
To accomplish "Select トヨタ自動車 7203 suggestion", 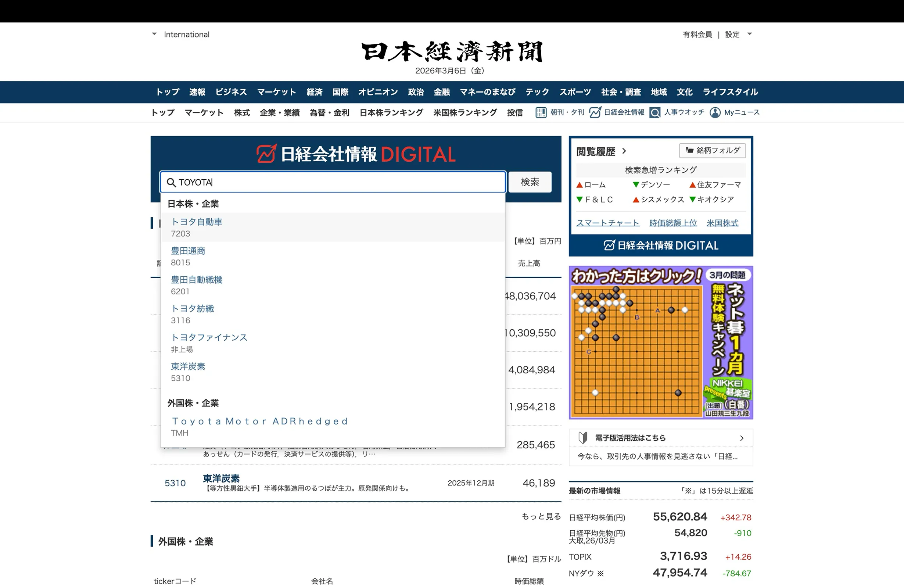I will click(x=333, y=227).
